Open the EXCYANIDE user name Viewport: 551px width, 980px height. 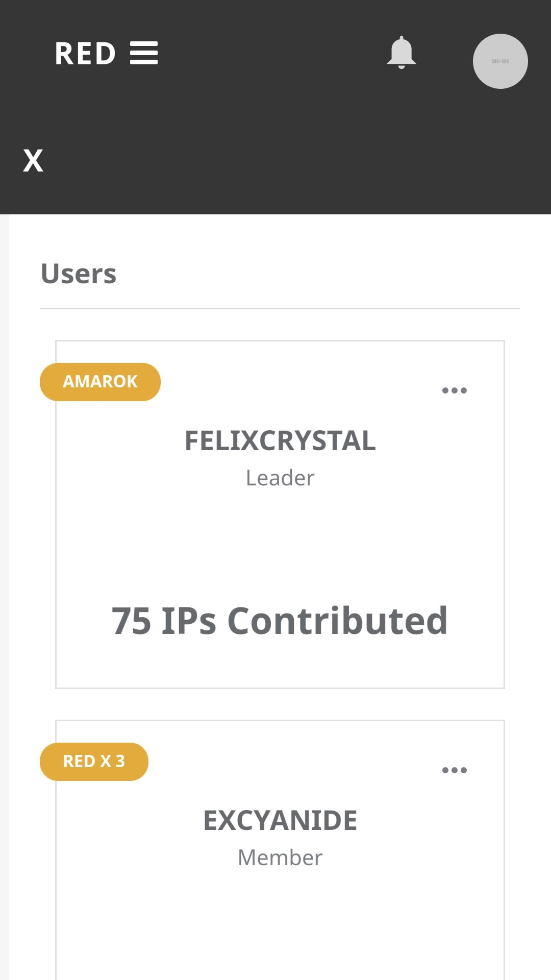[280, 820]
